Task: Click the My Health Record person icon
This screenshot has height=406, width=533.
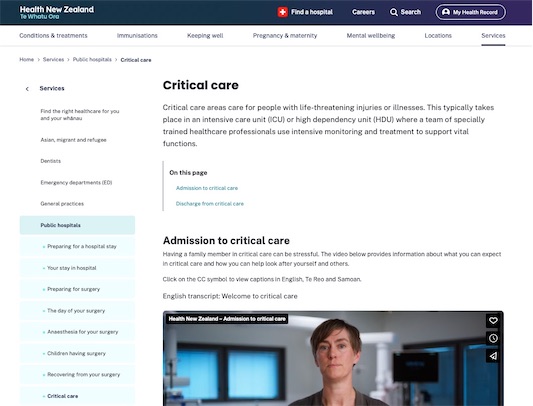Action: (446, 12)
